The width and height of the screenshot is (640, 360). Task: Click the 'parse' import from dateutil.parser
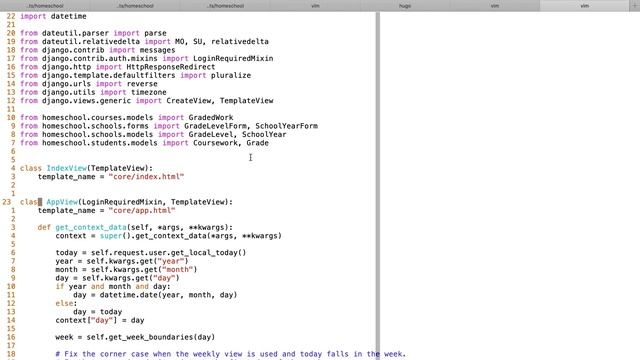coord(155,33)
